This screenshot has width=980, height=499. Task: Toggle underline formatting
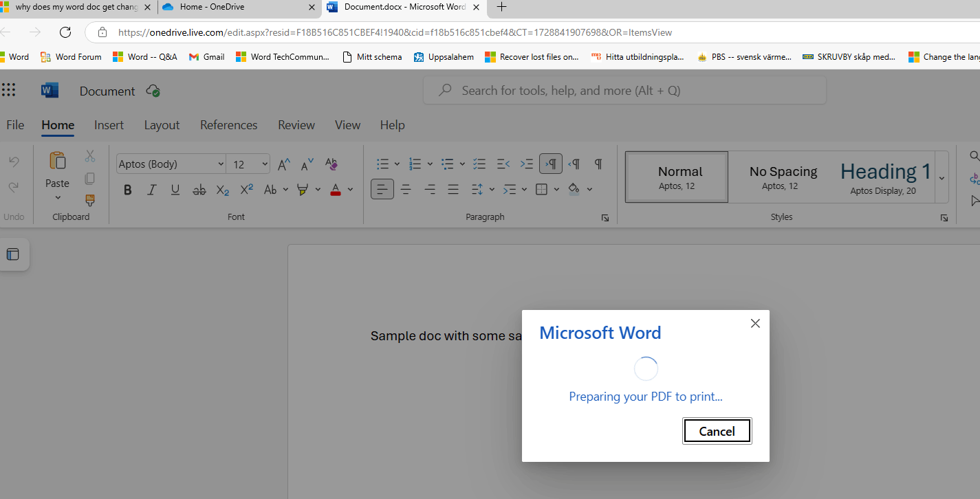[x=175, y=190]
